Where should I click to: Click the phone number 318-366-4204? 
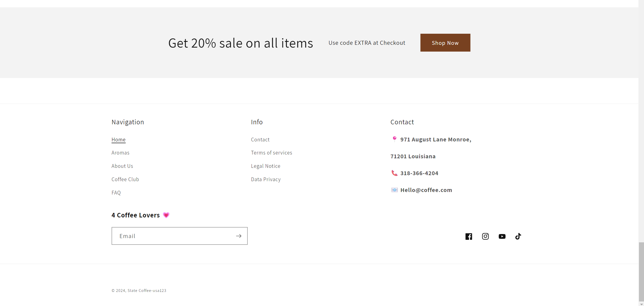(x=419, y=173)
